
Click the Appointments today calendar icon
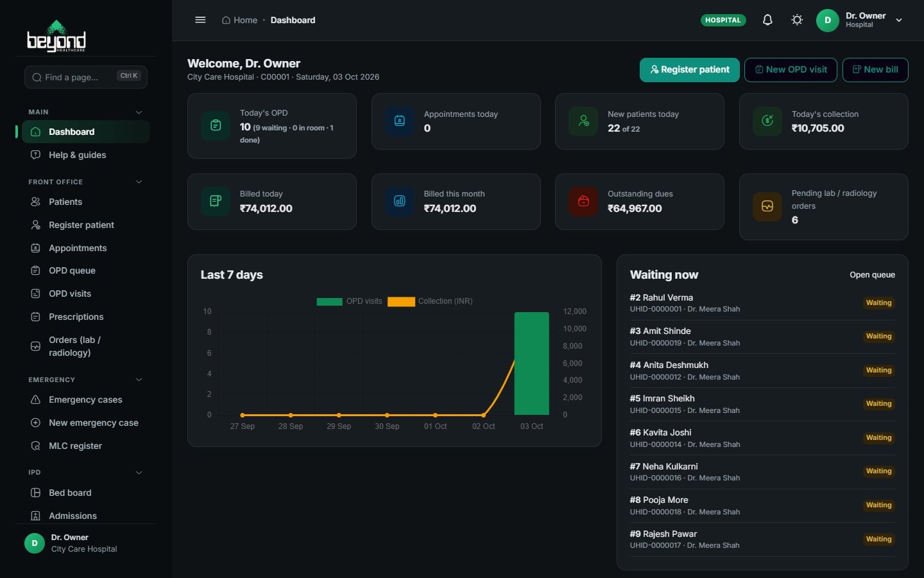(x=400, y=121)
